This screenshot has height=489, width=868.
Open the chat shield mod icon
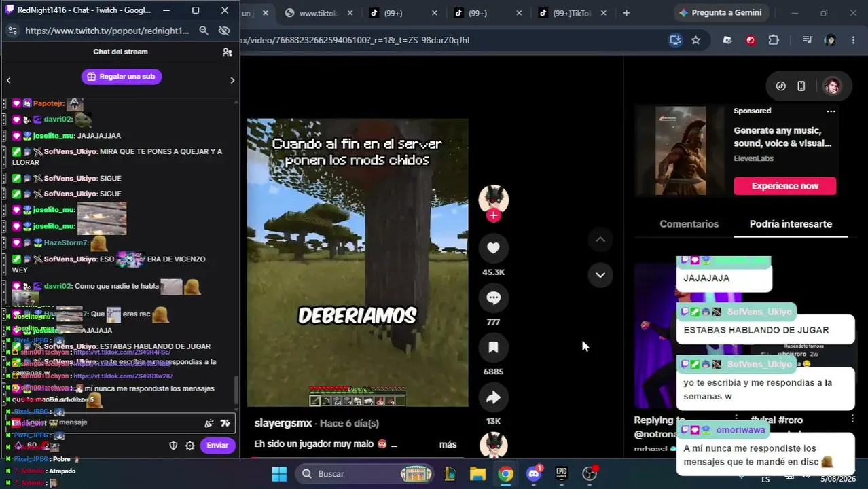coord(173,446)
